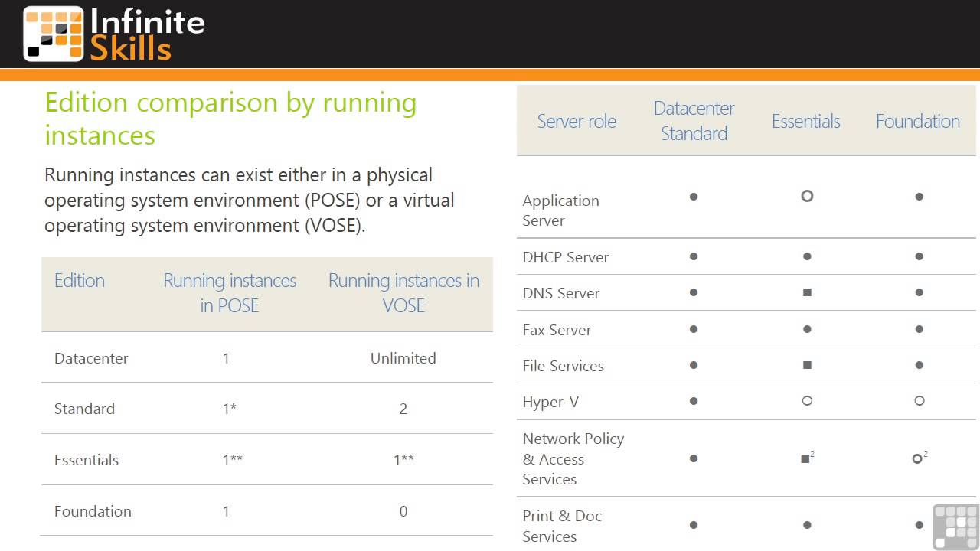Click the Application Server Datacenter filled dot

(694, 197)
